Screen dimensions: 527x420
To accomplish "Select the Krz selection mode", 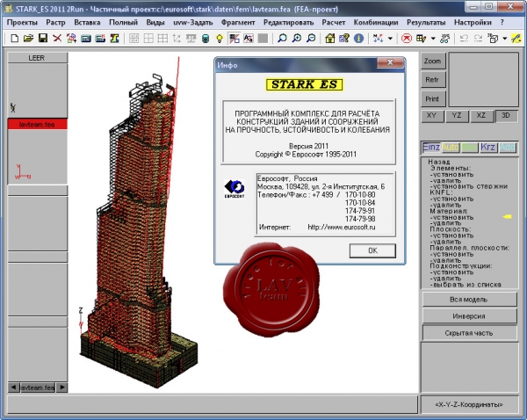I will pyautogui.click(x=487, y=148).
